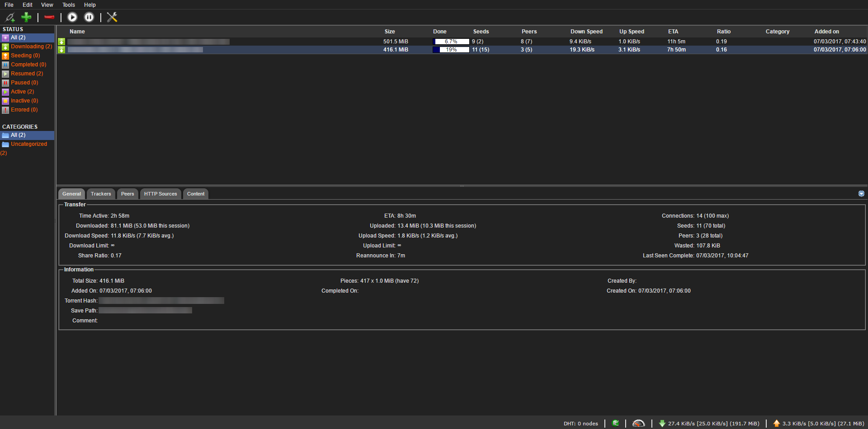Toggle alternative speed limits gauge

coord(638,423)
